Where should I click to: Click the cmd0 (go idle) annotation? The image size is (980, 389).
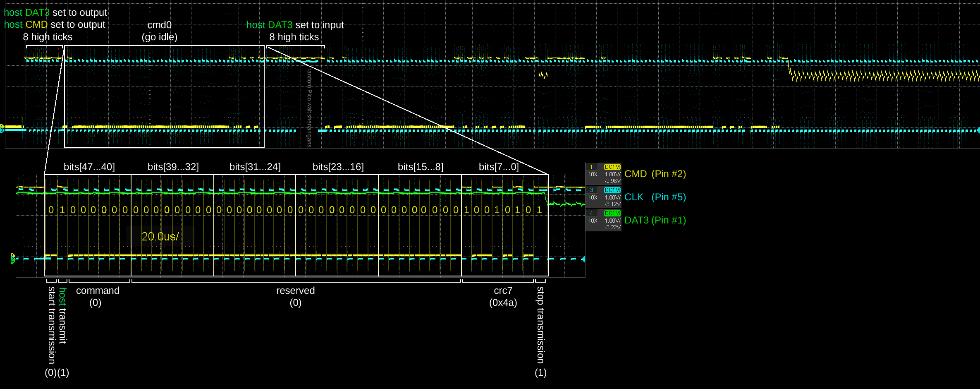click(160, 31)
